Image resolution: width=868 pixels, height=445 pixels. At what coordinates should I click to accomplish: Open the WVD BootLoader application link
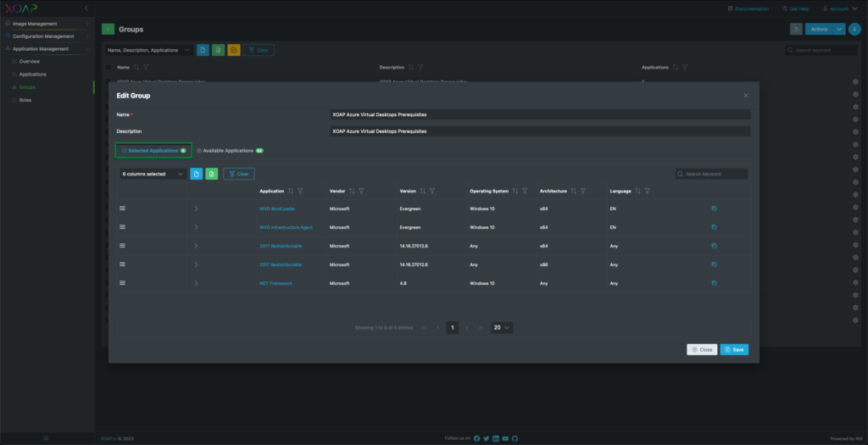277,209
